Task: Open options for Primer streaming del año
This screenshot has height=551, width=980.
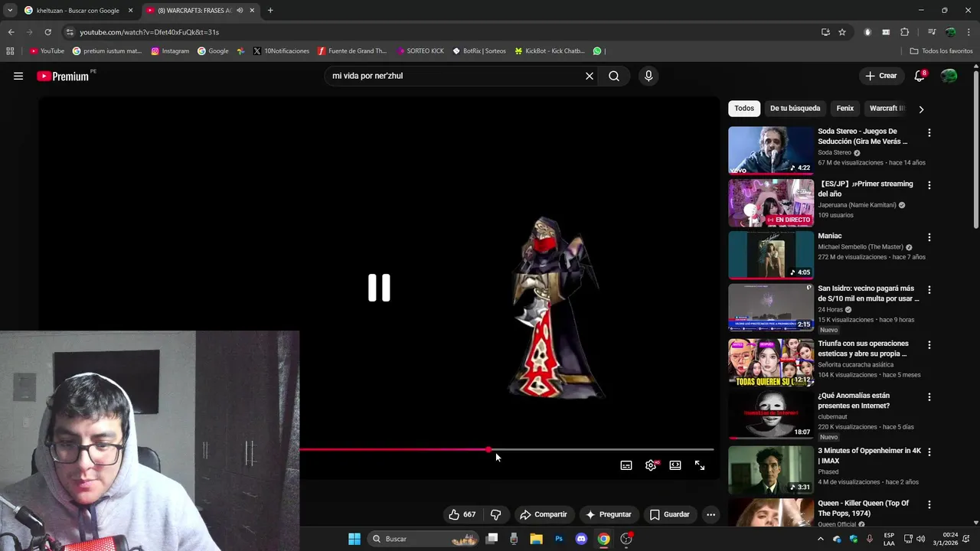Action: 929,185
